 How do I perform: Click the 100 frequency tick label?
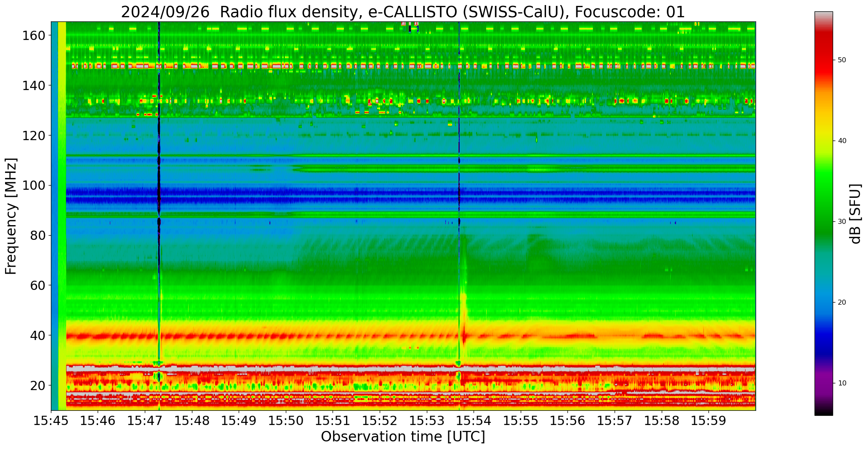point(34,185)
